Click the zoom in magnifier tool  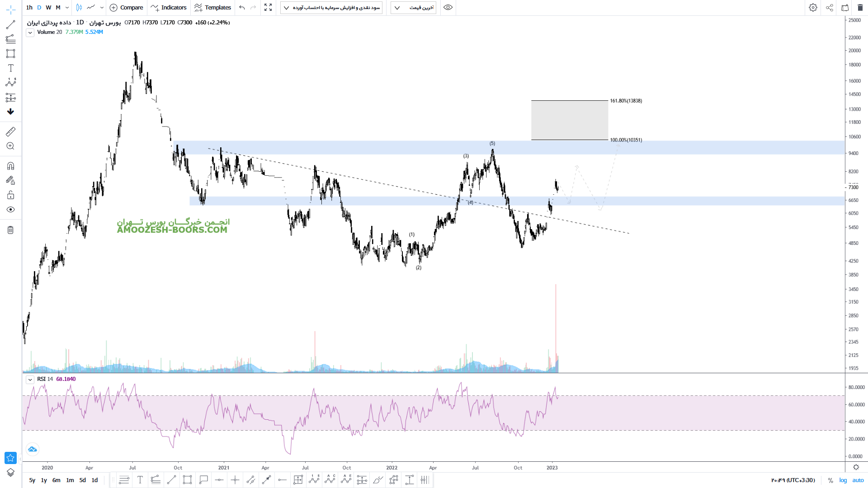coord(11,146)
